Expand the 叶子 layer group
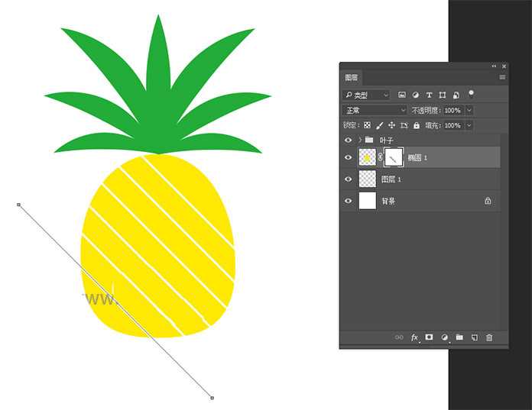 click(x=359, y=140)
